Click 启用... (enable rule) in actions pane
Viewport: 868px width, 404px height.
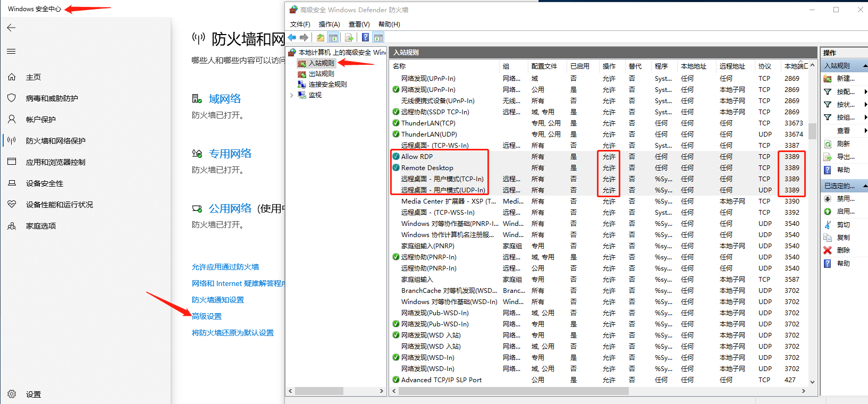tap(845, 212)
